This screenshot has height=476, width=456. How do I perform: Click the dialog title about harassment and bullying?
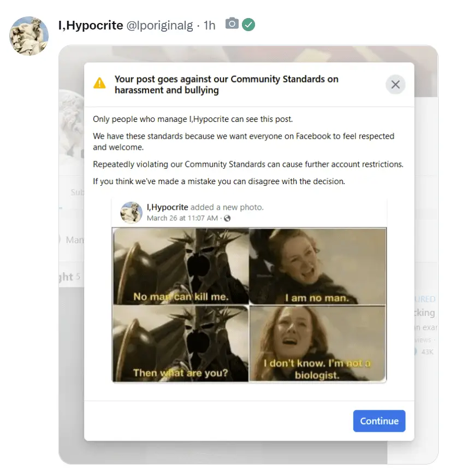point(226,84)
